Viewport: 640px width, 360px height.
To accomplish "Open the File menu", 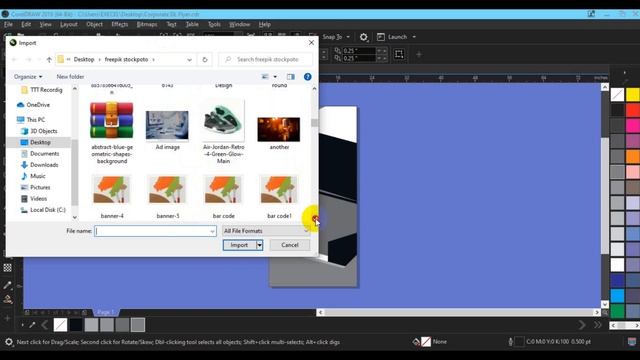I will 8,24.
